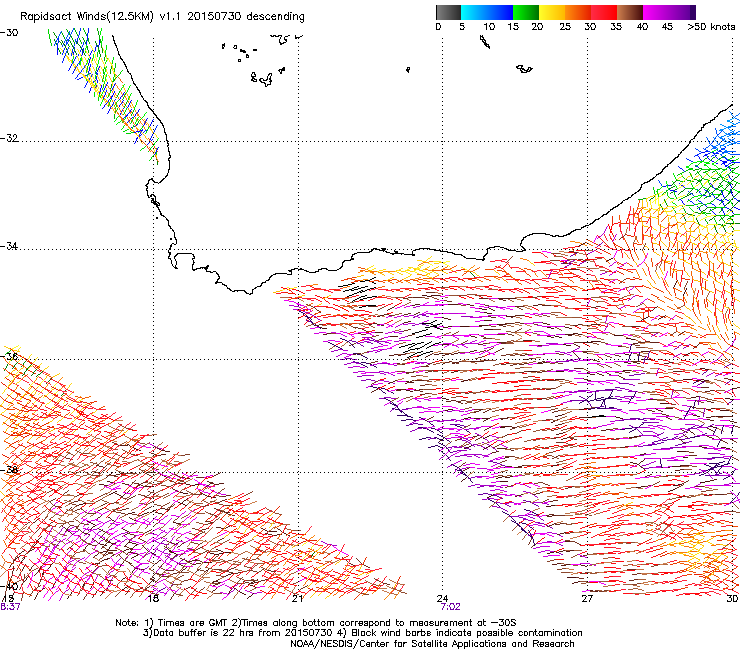The width and height of the screenshot is (740, 650).
Task: Click the note '1) Times are GMT'
Action: [x=187, y=623]
